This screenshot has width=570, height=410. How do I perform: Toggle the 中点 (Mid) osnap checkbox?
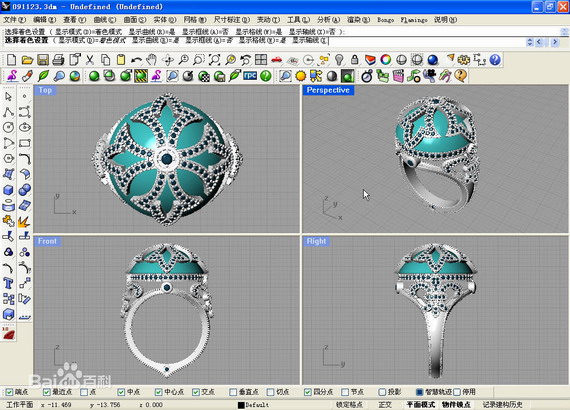pos(121,392)
